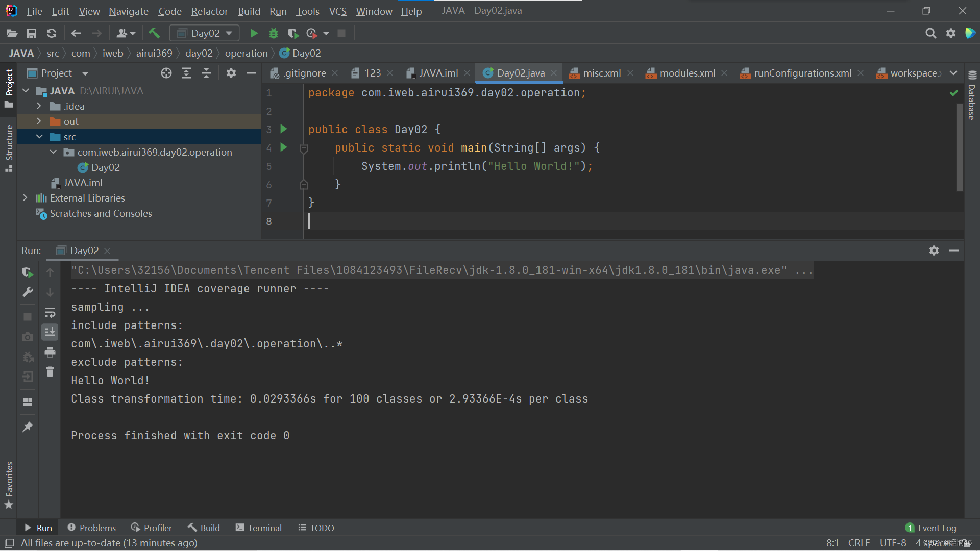Screen dimensions: 980x551
Task: Run Day02 with Coverage icon
Action: pyautogui.click(x=293, y=33)
